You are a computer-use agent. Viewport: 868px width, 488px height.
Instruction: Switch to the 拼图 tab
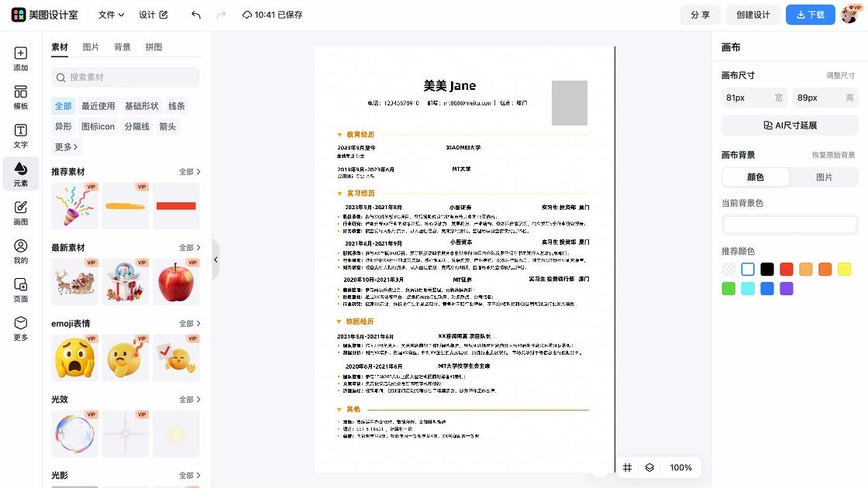154,47
